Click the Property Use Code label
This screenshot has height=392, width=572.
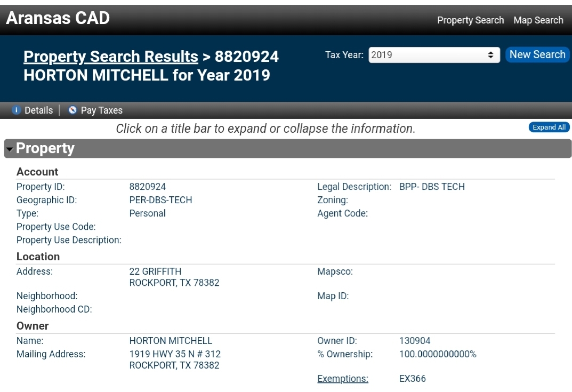pos(56,227)
